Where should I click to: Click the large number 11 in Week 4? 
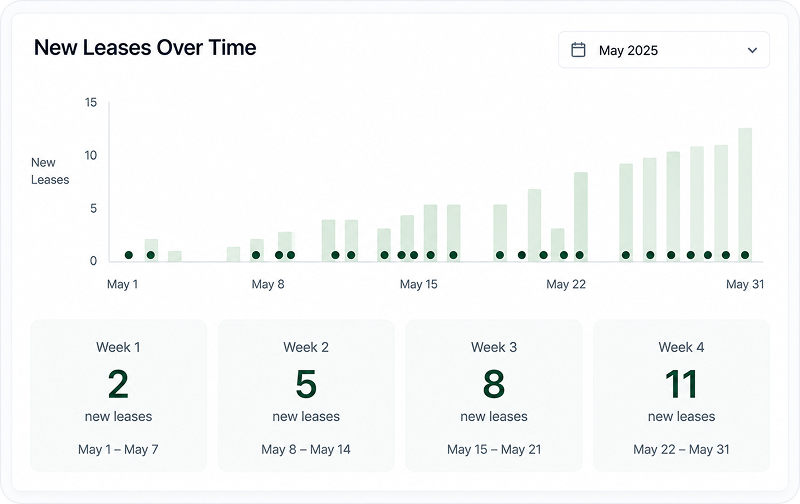click(682, 384)
